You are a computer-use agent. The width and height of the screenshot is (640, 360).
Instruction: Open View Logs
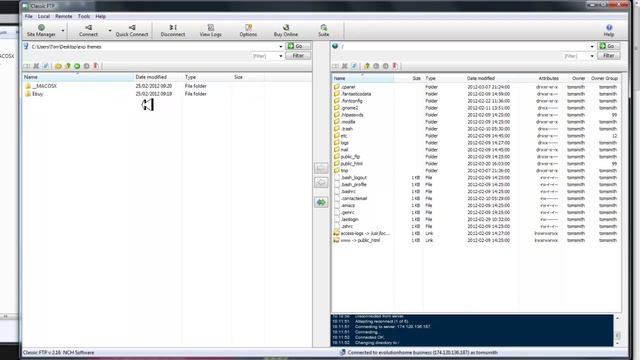click(211, 31)
